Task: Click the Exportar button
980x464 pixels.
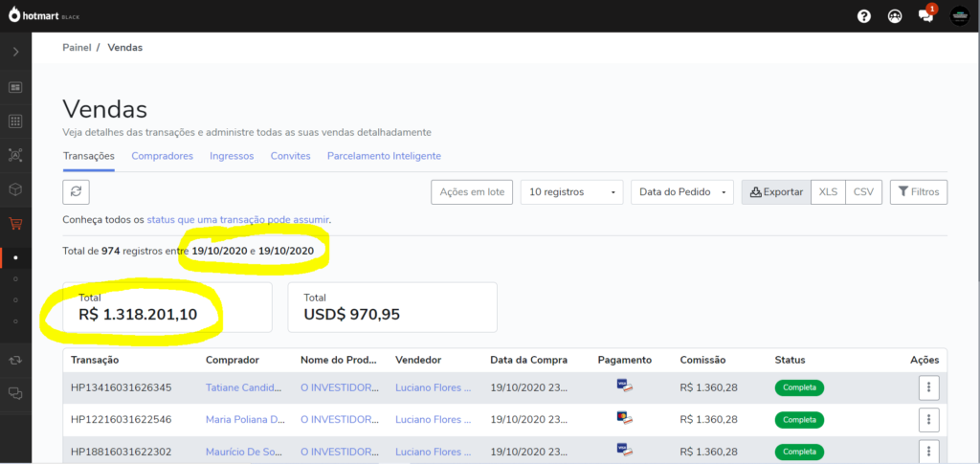Action: 776,191
